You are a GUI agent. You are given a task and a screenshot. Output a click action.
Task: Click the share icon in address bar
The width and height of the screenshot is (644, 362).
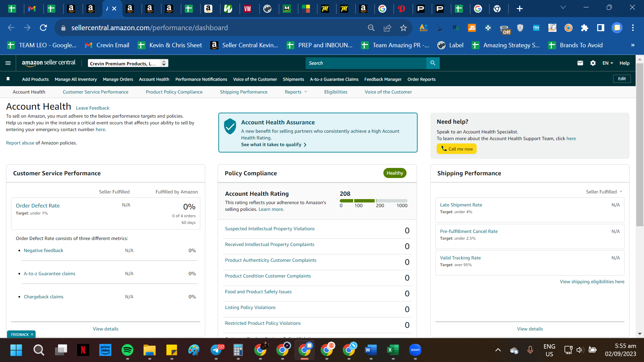click(x=387, y=28)
